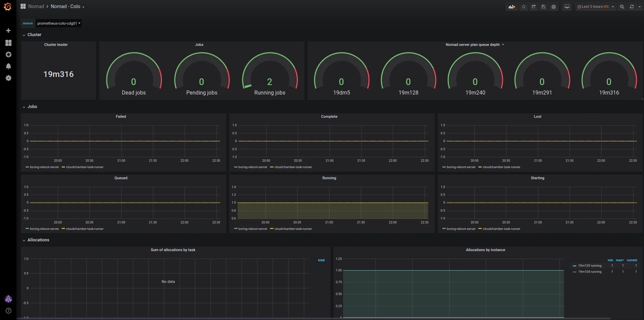Toggle boring-reboot-server series in Complete legend
Image resolution: width=644 pixels, height=320 pixels.
(x=253, y=167)
